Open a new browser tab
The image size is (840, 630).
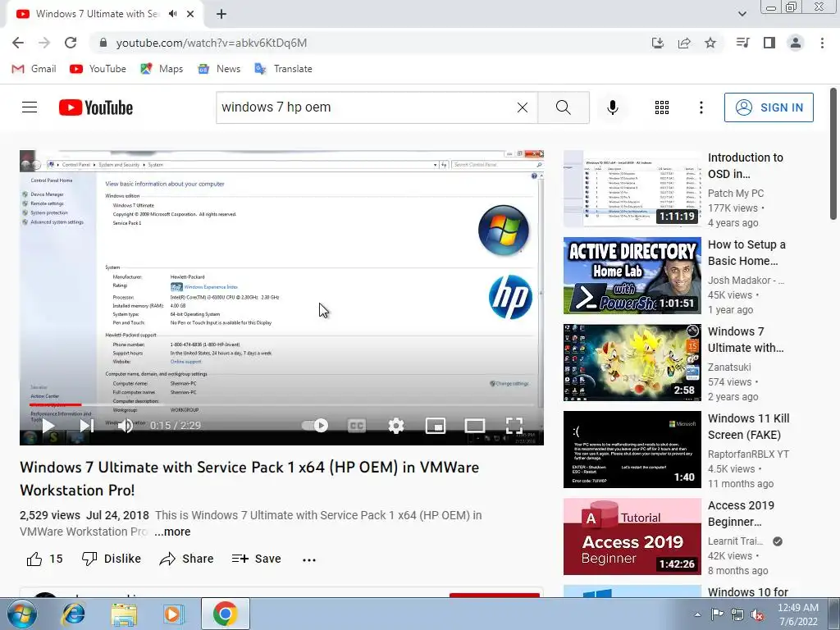coord(221,15)
